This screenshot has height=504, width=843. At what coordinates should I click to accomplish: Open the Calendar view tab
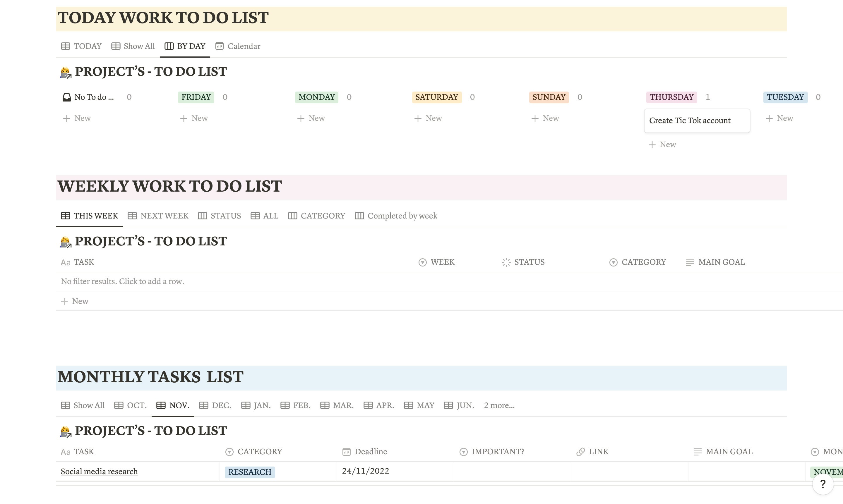point(238,46)
